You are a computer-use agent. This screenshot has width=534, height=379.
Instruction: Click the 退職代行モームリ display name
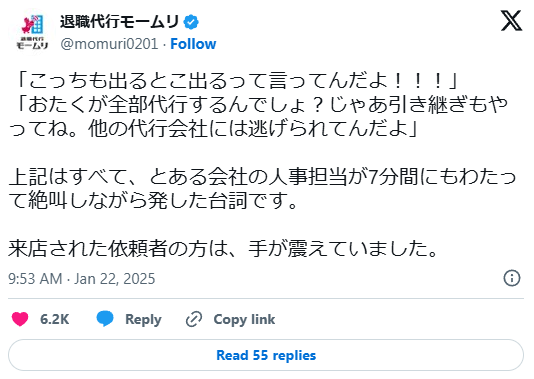120,22
